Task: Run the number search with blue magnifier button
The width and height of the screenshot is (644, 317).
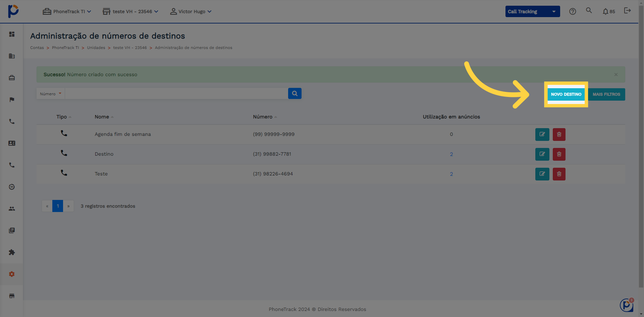Action: [x=295, y=94]
